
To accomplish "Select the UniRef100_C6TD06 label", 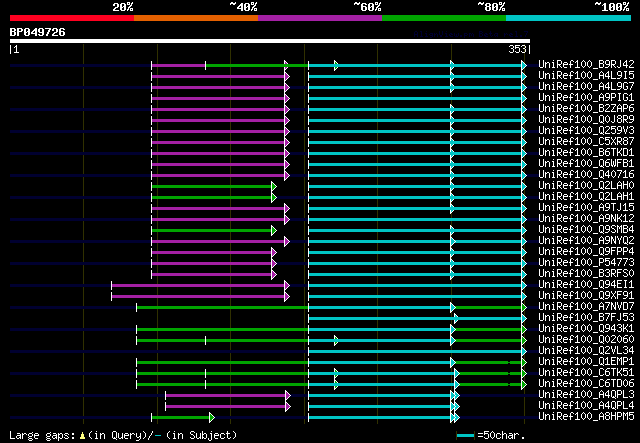I will [x=586, y=384].
